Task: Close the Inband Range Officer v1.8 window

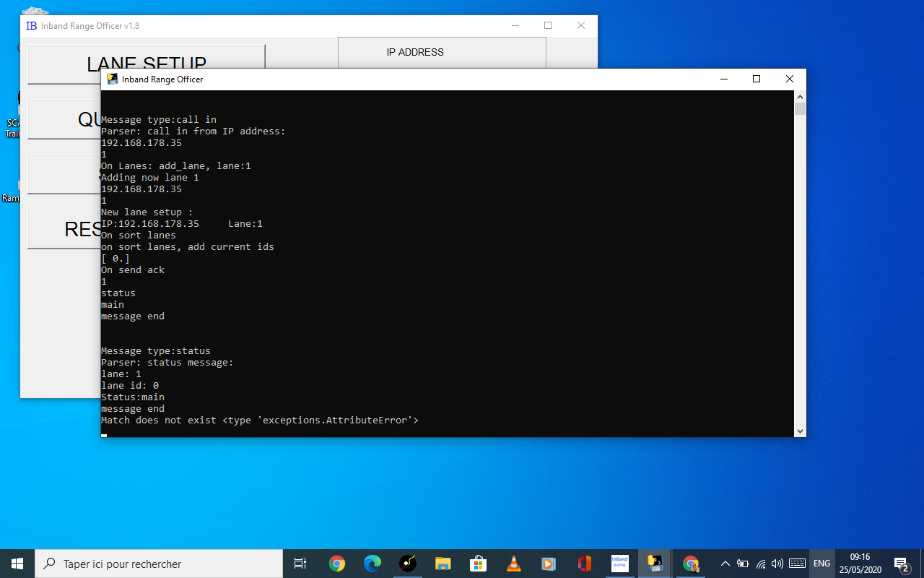Action: pyautogui.click(x=581, y=25)
